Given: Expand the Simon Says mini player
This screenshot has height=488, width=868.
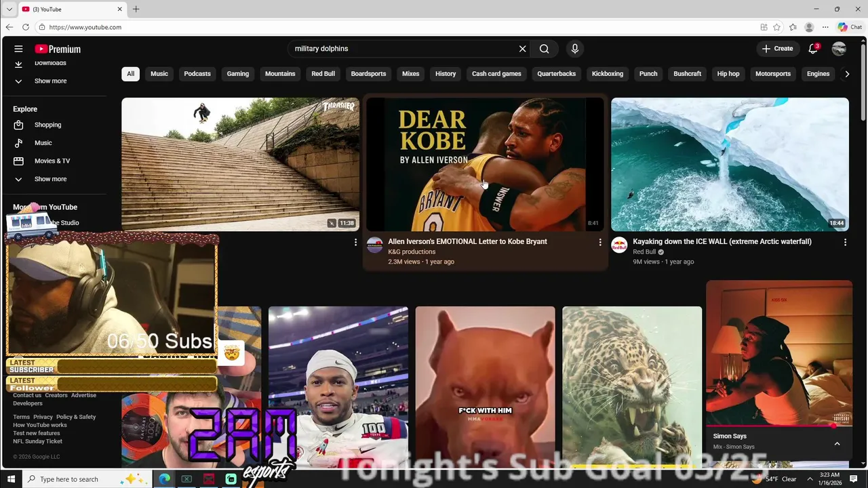Looking at the screenshot, I should (837, 443).
